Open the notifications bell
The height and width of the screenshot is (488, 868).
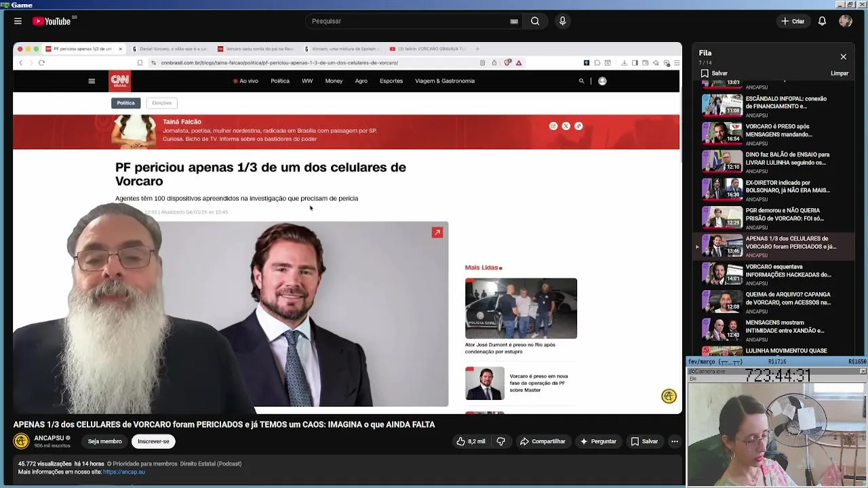coord(822,21)
